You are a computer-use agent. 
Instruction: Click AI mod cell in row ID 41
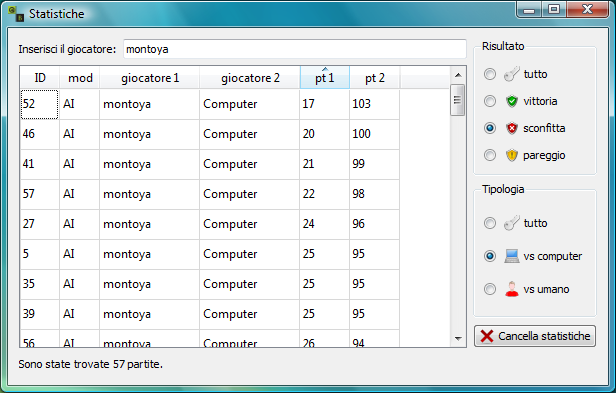click(79, 164)
